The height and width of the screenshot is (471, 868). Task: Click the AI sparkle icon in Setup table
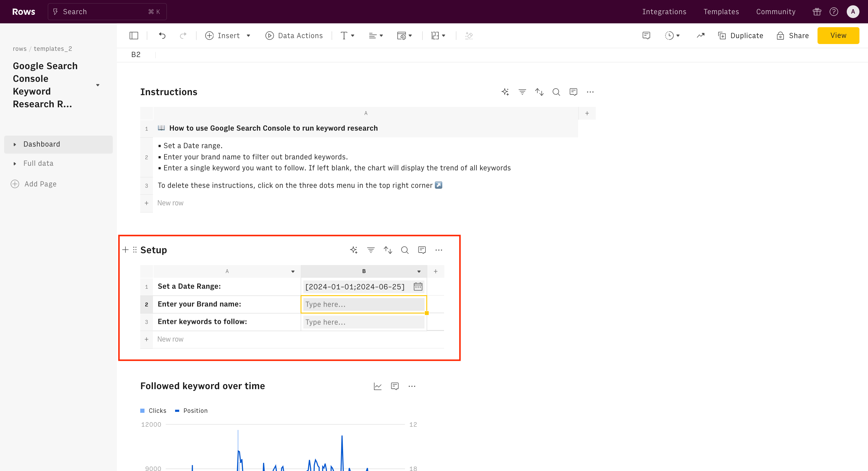(354, 250)
